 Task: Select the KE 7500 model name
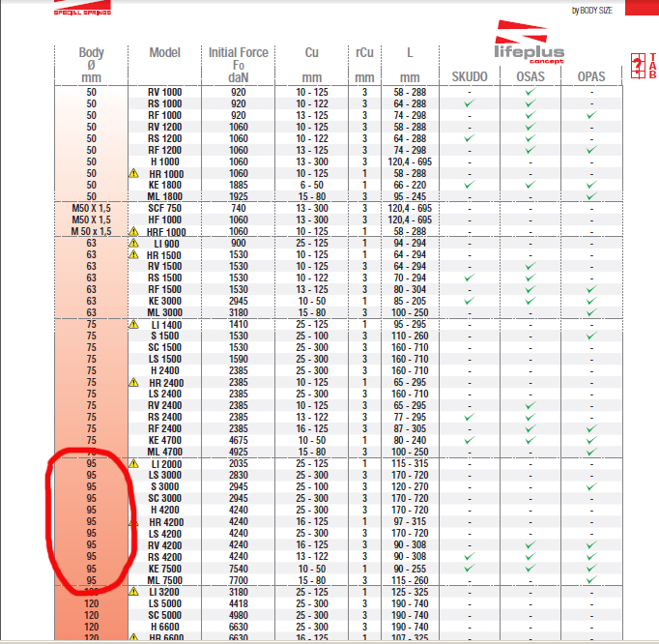165,569
